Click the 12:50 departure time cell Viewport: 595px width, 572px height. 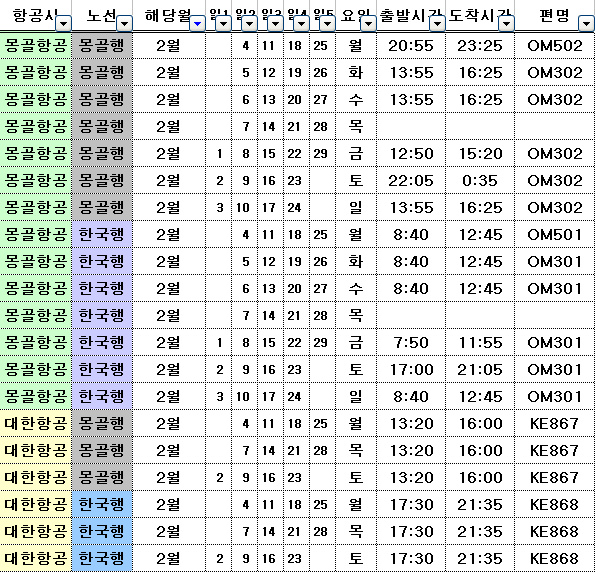tap(411, 154)
